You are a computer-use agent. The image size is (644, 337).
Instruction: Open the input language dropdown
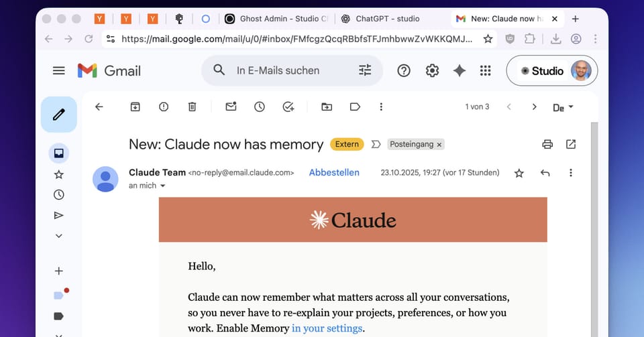[562, 107]
